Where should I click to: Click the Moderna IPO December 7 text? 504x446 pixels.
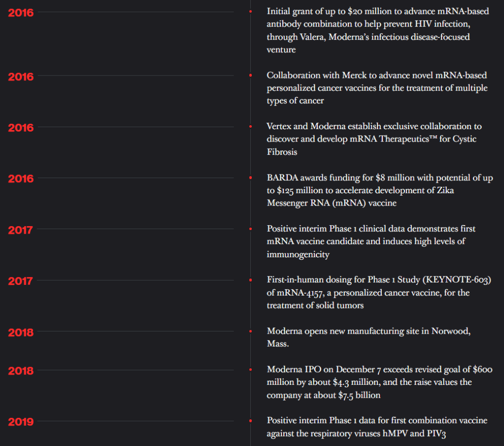tap(379, 382)
